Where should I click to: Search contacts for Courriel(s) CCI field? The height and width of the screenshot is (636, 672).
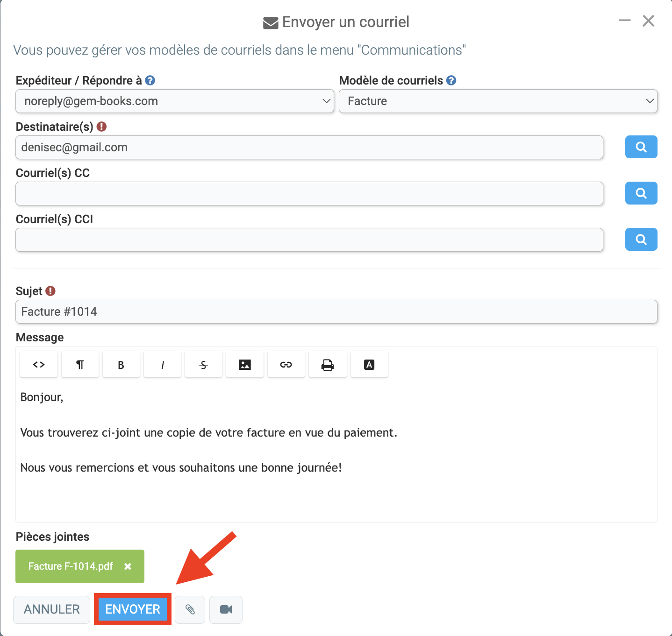[x=641, y=240]
